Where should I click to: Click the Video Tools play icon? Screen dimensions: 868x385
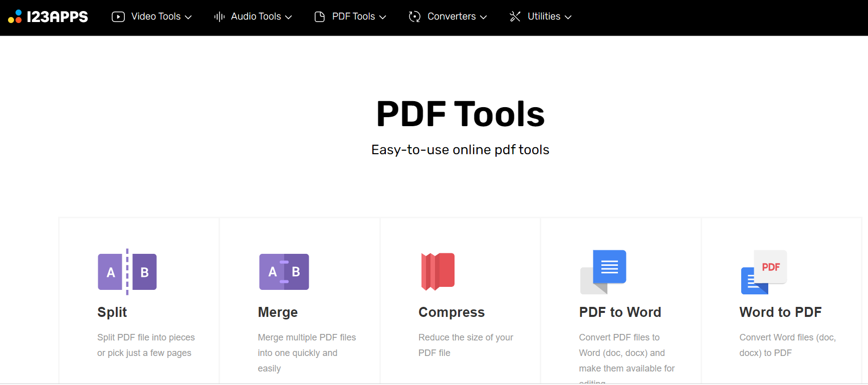118,17
